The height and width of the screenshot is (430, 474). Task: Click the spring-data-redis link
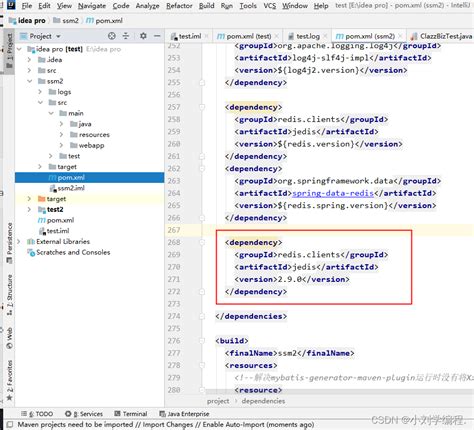point(333,193)
